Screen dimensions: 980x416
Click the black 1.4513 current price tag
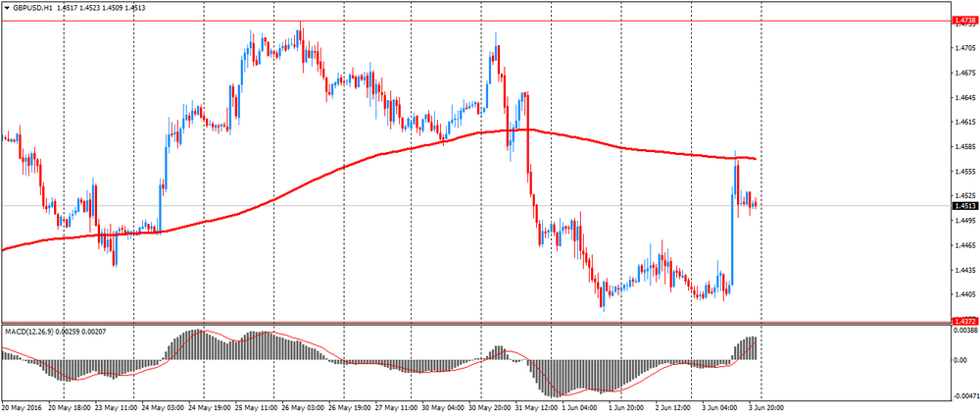click(x=964, y=206)
